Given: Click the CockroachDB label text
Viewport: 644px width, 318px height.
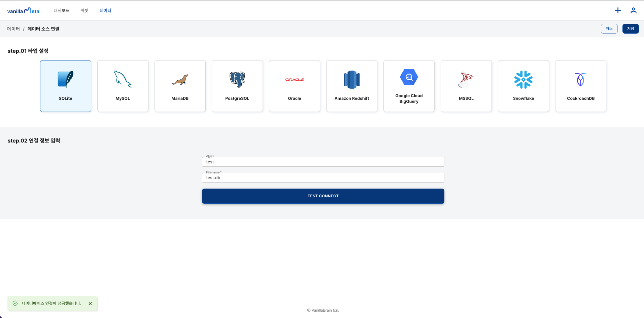Looking at the screenshot, I should pyautogui.click(x=581, y=98).
